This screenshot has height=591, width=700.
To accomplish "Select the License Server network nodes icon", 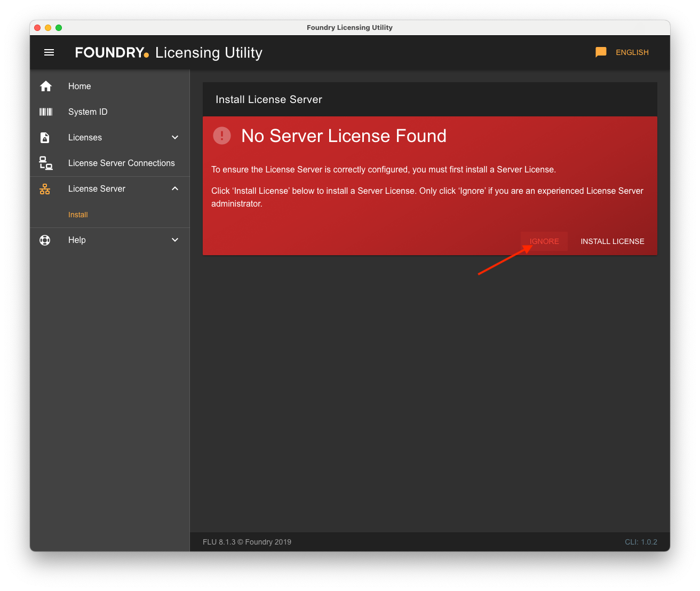I will point(45,188).
